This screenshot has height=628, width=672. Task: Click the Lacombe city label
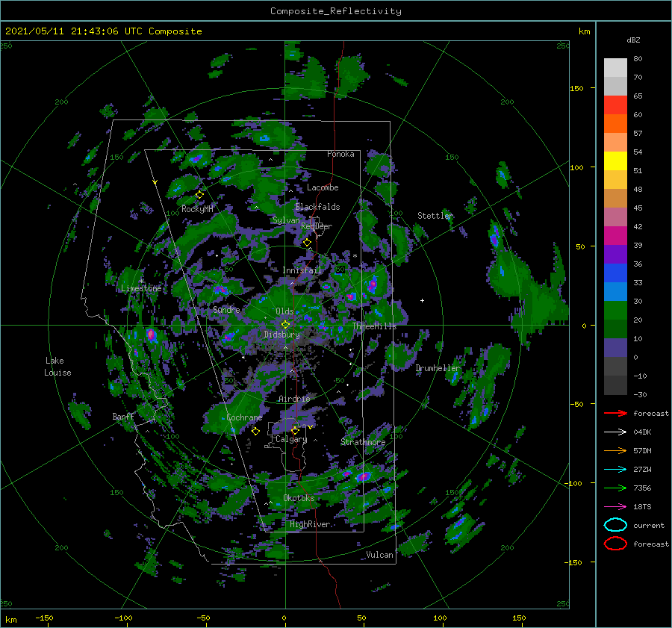pyautogui.click(x=323, y=187)
